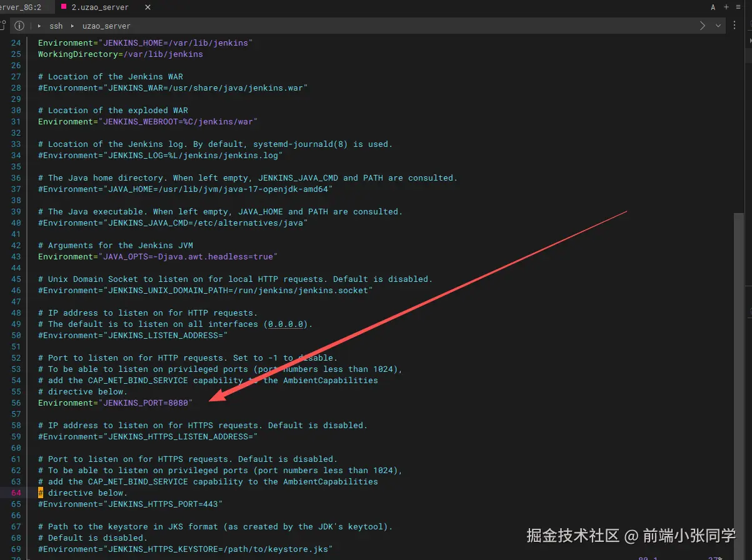Viewport: 752px width, 560px height.
Task: Click the highlighted line number 64
Action: tap(16, 492)
